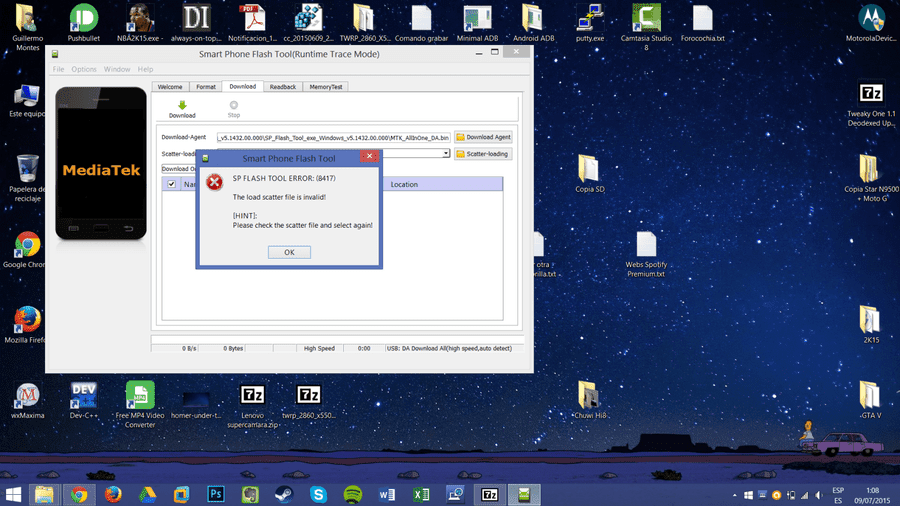Close the Smart Phone Flash Tool error dialog

370,156
